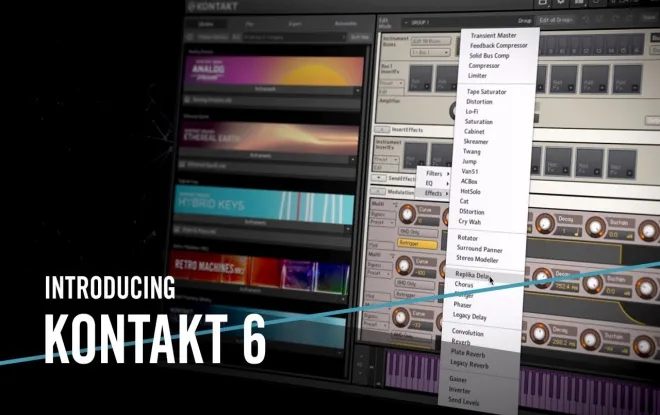Screen dimensions: 660x415
Task: Open the Bus 1 InsertFx Preset dropdown
Action: [x=392, y=83]
